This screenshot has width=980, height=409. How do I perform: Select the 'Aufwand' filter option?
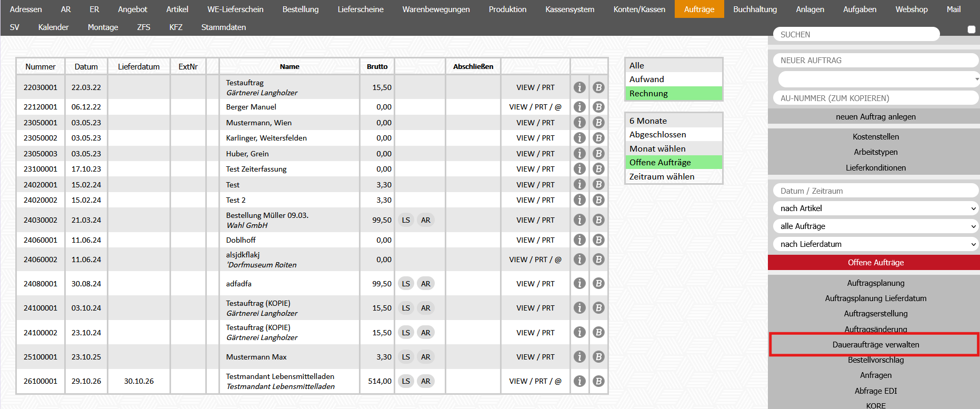[673, 79]
